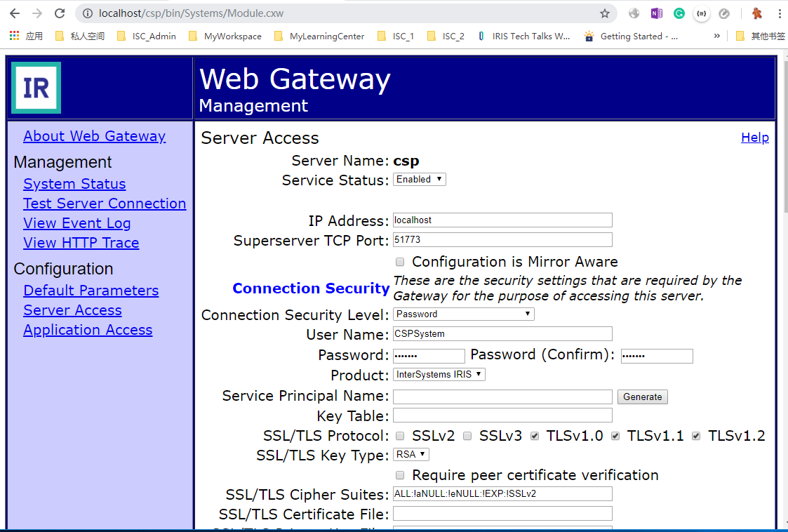Toggle the SSLv3 protocol checkbox
788x532 pixels.
(467, 436)
